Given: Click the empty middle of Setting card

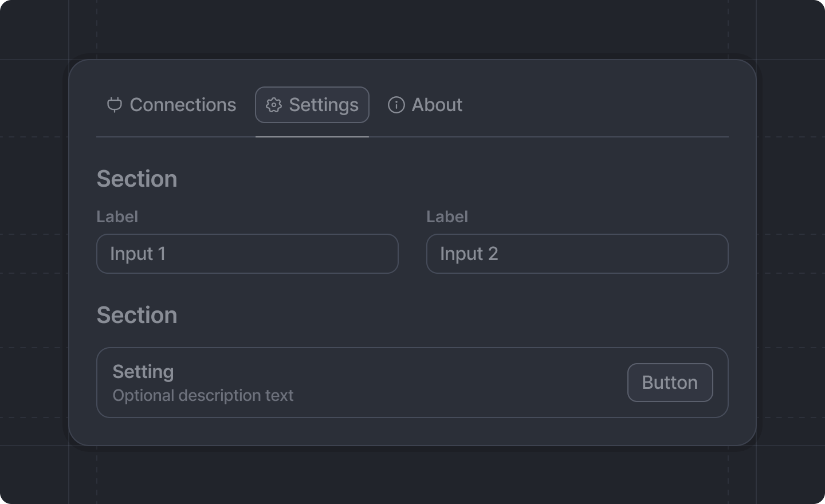Looking at the screenshot, I should (x=458, y=383).
